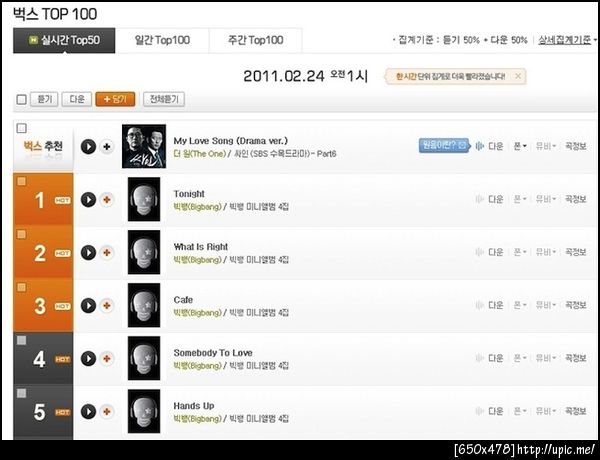Viewport: 600px width, 460px height.
Task: Click the 전체듣기 button
Action: (164, 100)
